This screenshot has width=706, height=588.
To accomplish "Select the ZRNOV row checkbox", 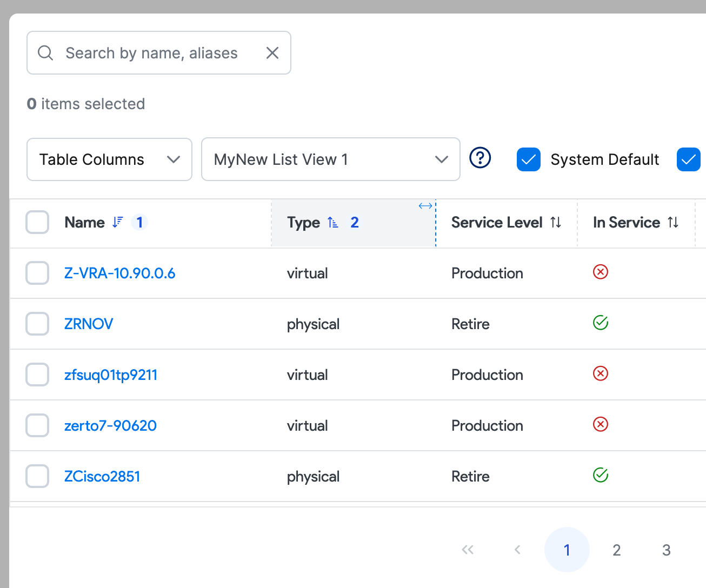I will click(37, 324).
